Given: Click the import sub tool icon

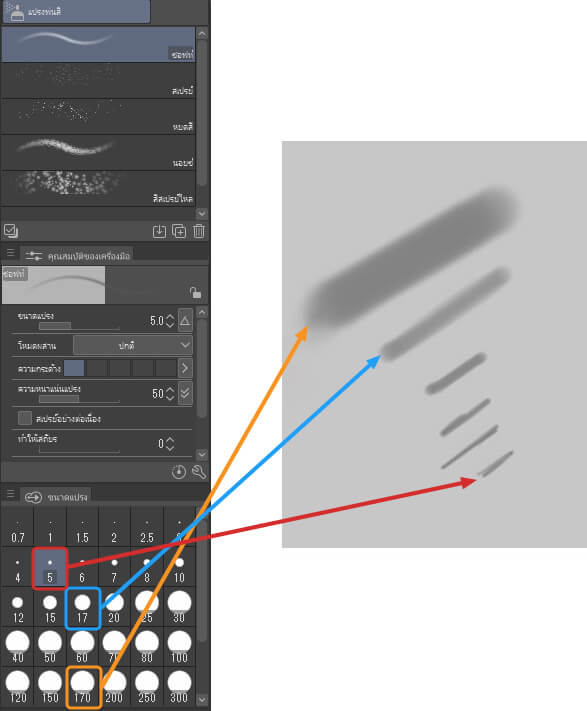Looking at the screenshot, I should point(159,231).
